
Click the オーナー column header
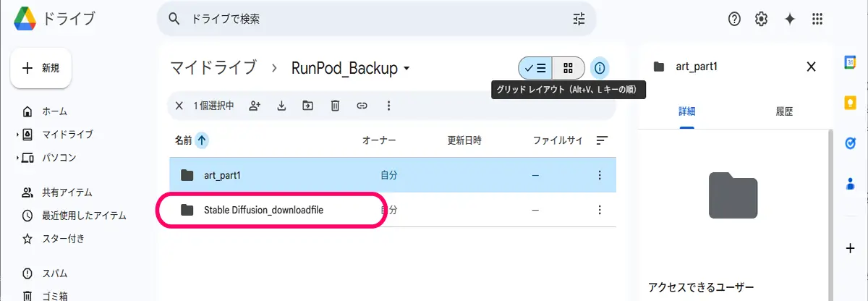point(379,140)
